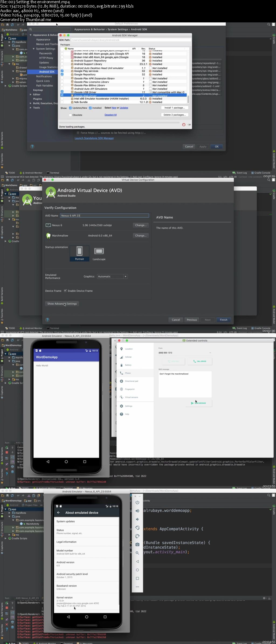The width and height of the screenshot is (276, 644).
Task: Expand Build, Execution in preferences tree
Action: (30, 103)
